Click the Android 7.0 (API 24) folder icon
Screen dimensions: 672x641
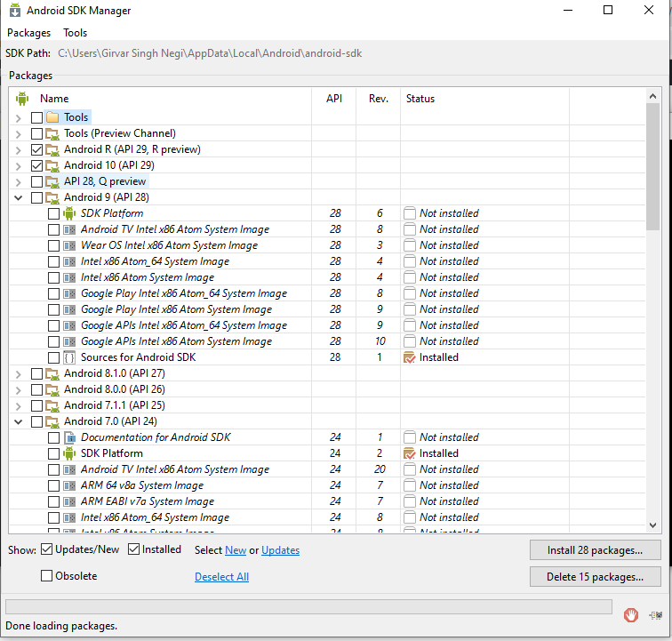click(x=52, y=422)
